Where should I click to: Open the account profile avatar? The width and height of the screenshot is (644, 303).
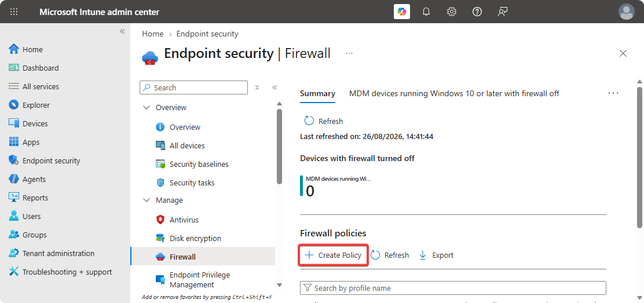tap(627, 12)
